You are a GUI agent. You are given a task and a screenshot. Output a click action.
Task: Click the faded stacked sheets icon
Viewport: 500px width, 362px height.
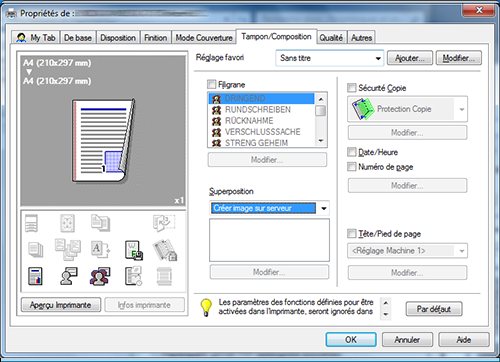click(35, 249)
